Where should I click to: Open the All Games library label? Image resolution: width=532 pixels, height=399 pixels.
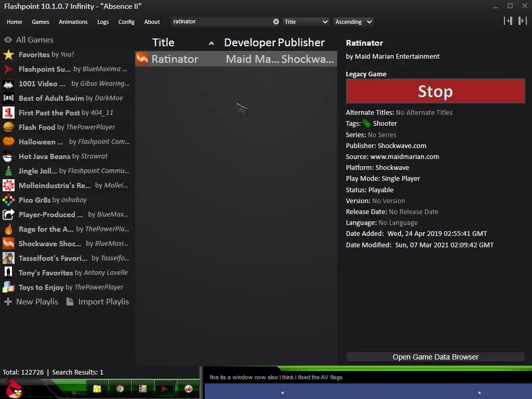pos(35,39)
